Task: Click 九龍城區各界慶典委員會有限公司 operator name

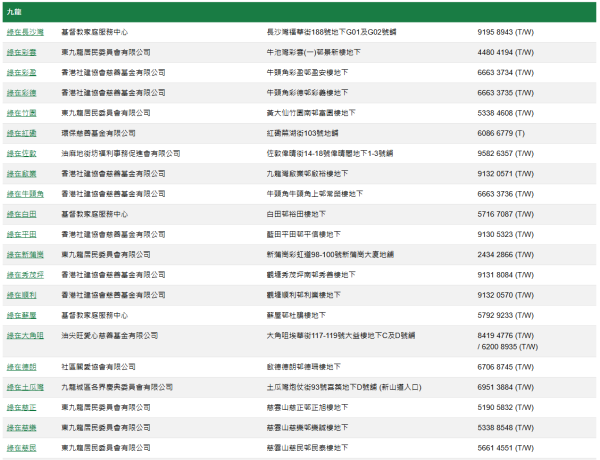Action: 117,388
